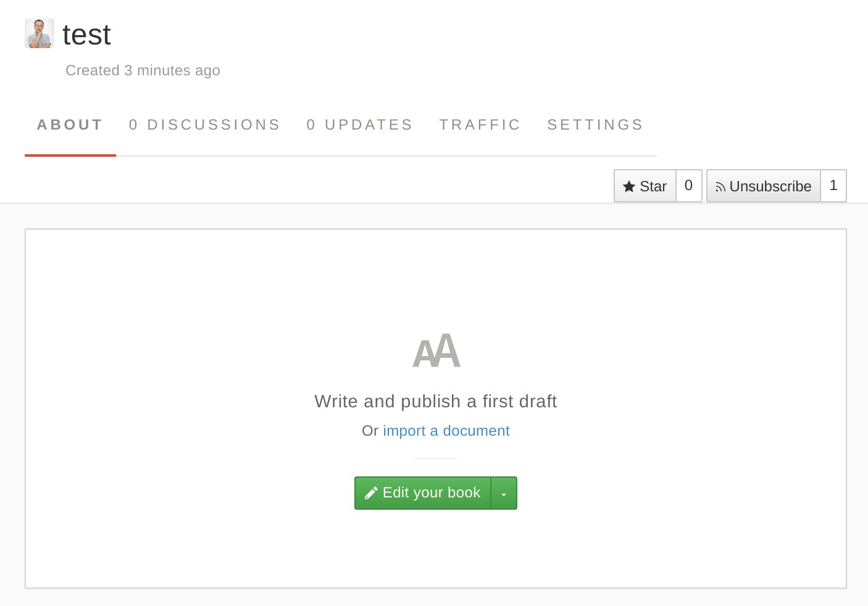Follow the "import a document" link
The height and width of the screenshot is (606, 868).
pos(446,431)
